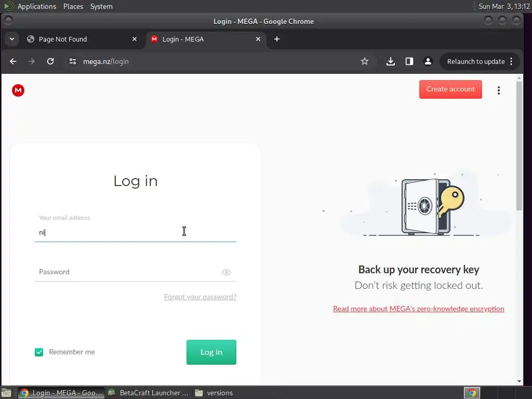Close the Page Not Found tab
Image resolution: width=532 pixels, height=399 pixels.
pos(135,39)
